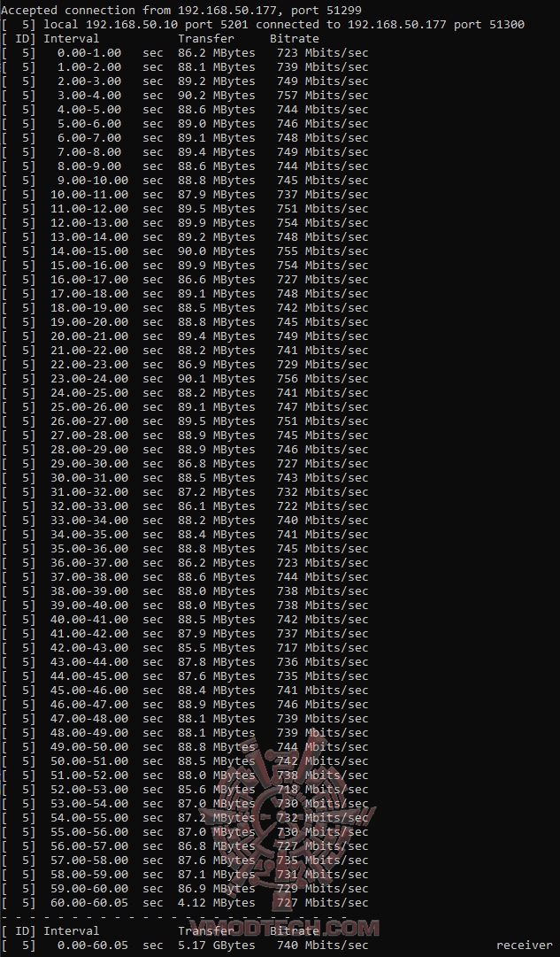Click the 60.00-60.05 sec final interval row
560x957 pixels.
coord(185,903)
